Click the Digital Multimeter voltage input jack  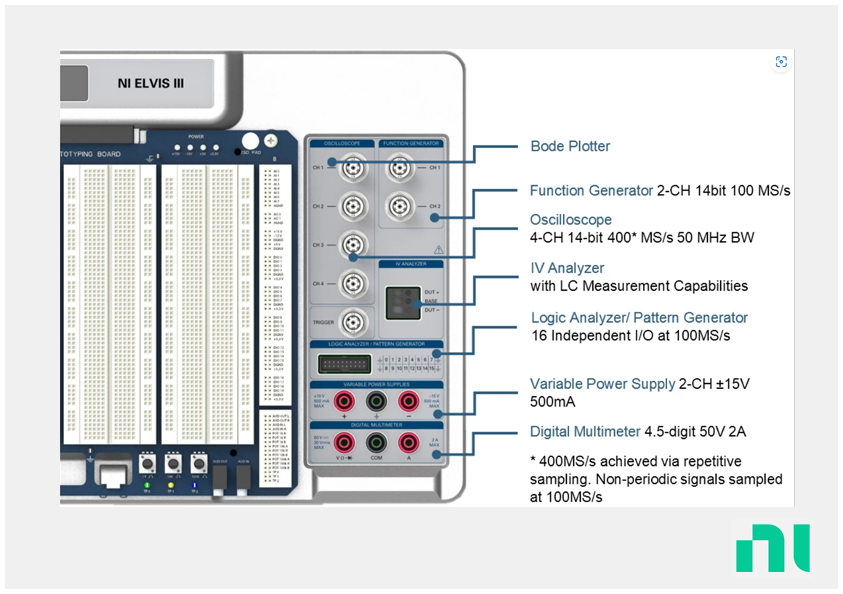[x=344, y=443]
